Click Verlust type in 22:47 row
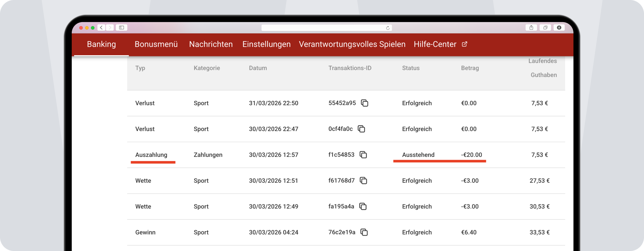The width and height of the screenshot is (644, 251). pyautogui.click(x=145, y=129)
